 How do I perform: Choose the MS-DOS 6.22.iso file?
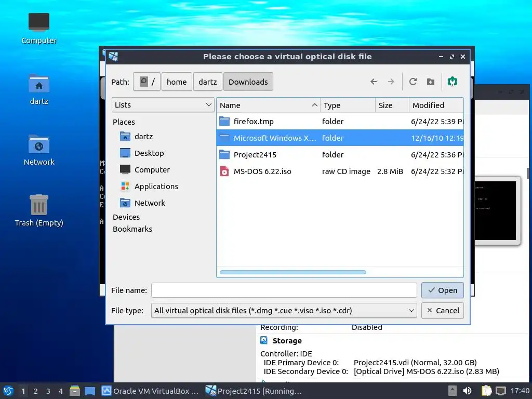click(x=340, y=171)
